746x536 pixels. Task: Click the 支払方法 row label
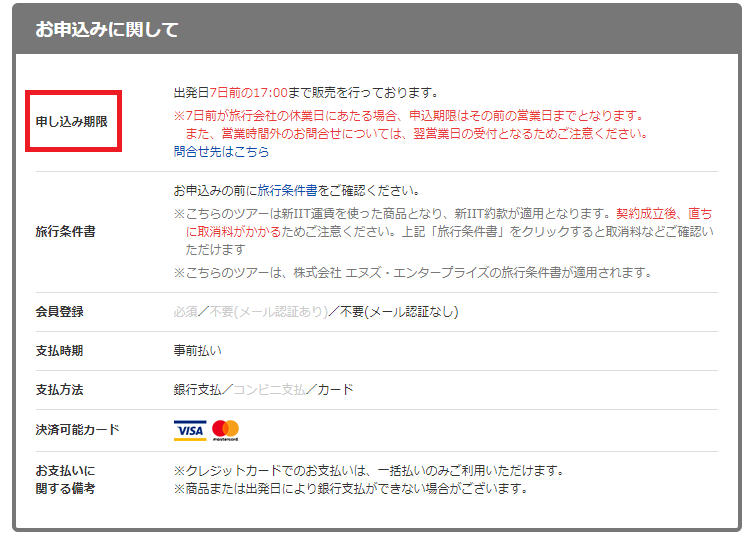click(59, 390)
